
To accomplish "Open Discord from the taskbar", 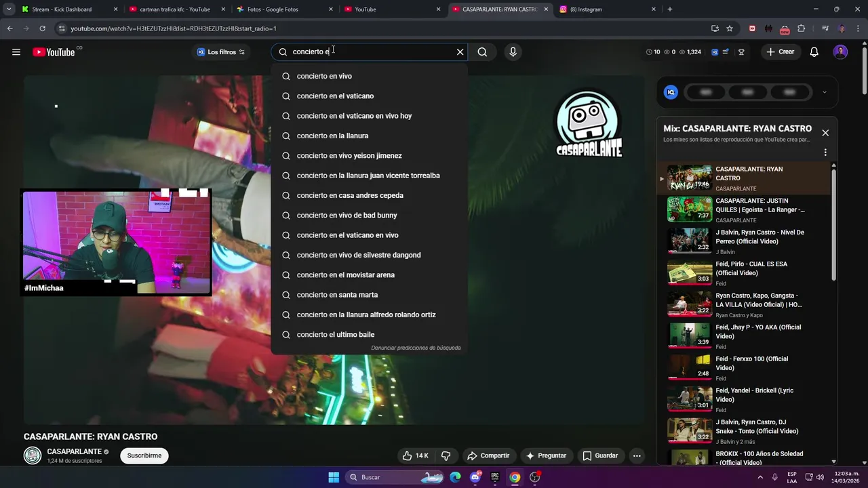I will click(475, 477).
